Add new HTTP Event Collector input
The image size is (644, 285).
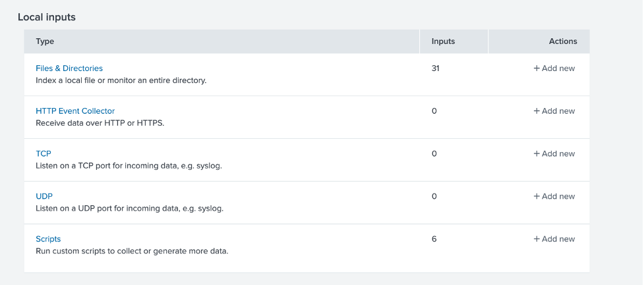(x=554, y=111)
